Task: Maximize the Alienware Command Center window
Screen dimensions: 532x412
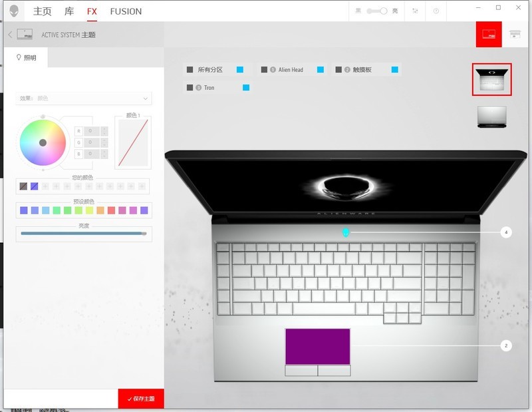Action: coord(498,8)
